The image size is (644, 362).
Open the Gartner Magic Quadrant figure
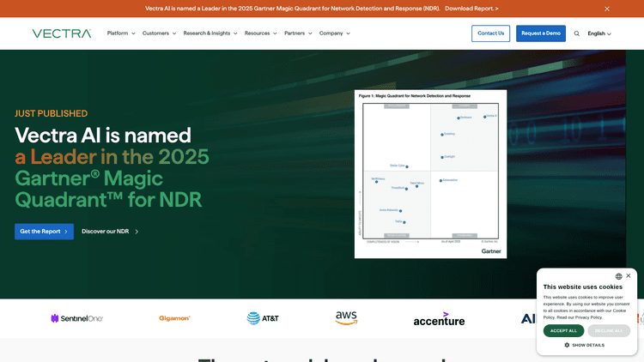(430, 174)
